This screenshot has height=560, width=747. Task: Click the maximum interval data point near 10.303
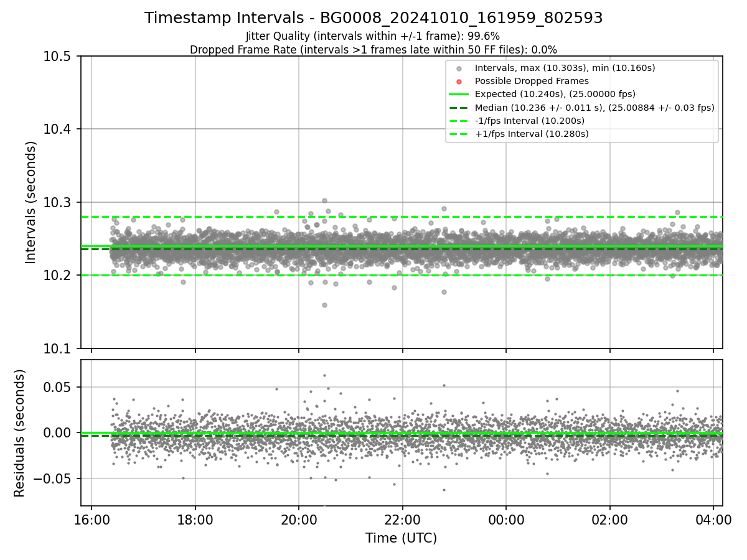pos(324,200)
